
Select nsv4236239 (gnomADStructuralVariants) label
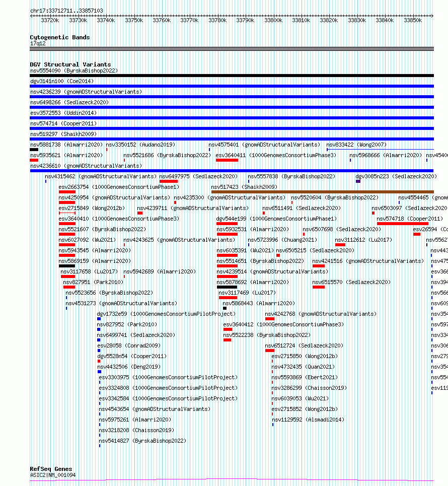86,92
